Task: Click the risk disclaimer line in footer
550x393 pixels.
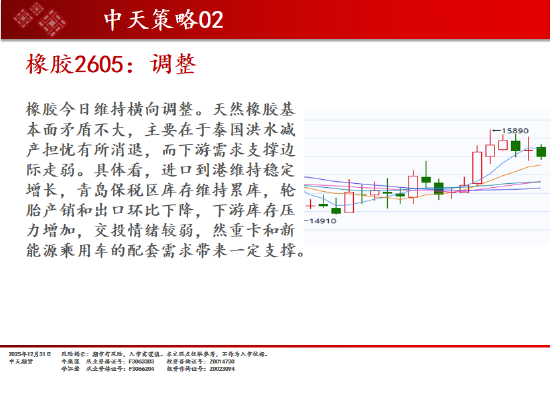Action: point(165,354)
